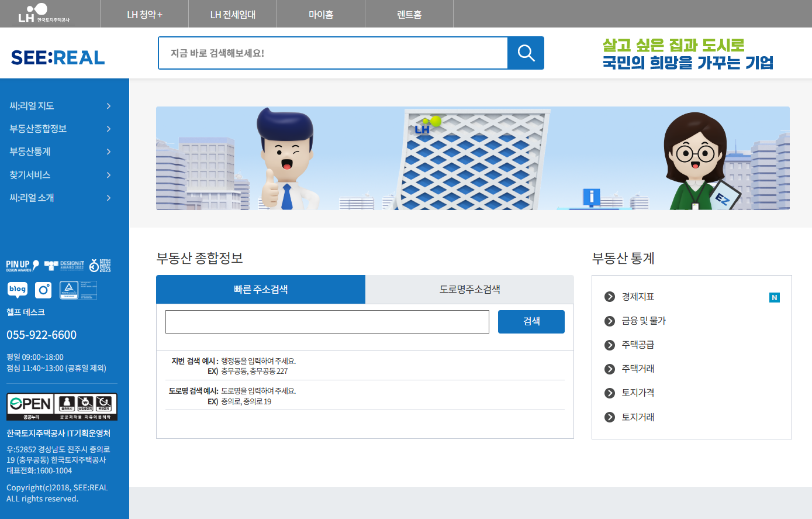Screen dimensions: 812x519
Task: Expand the 찾기서비스 chevron
Action: coord(109,175)
